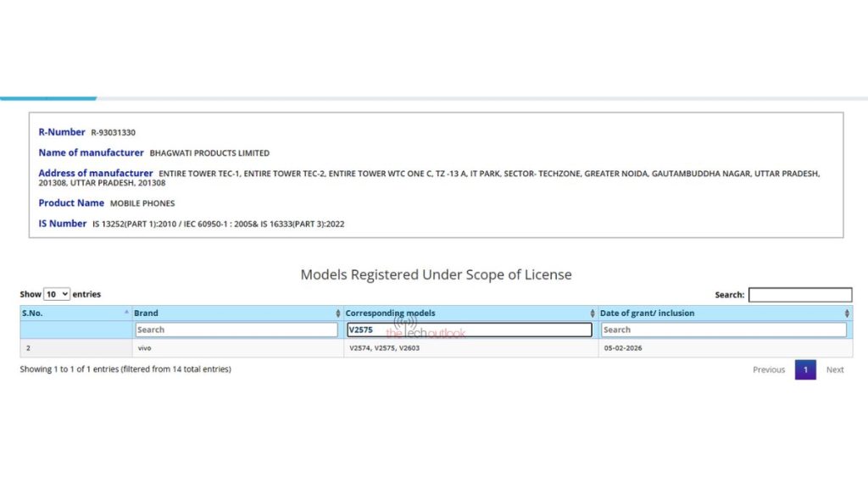The image size is (868, 488).
Task: Click R-93031330 registration number
Action: pos(113,133)
